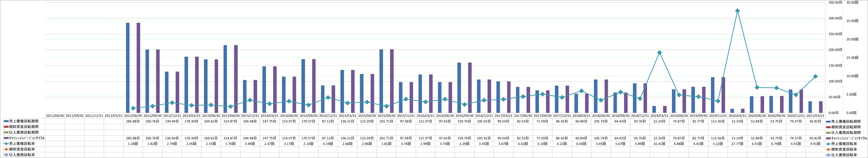Click 159.74日 in the 売上債権回転期間 row
The height and width of the screenshot is (158, 868).
point(465,121)
